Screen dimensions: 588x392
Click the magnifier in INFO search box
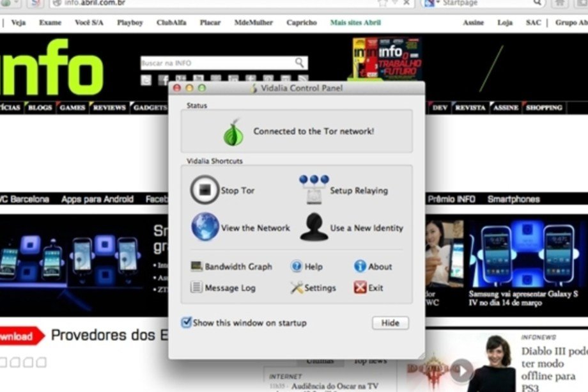(299, 63)
